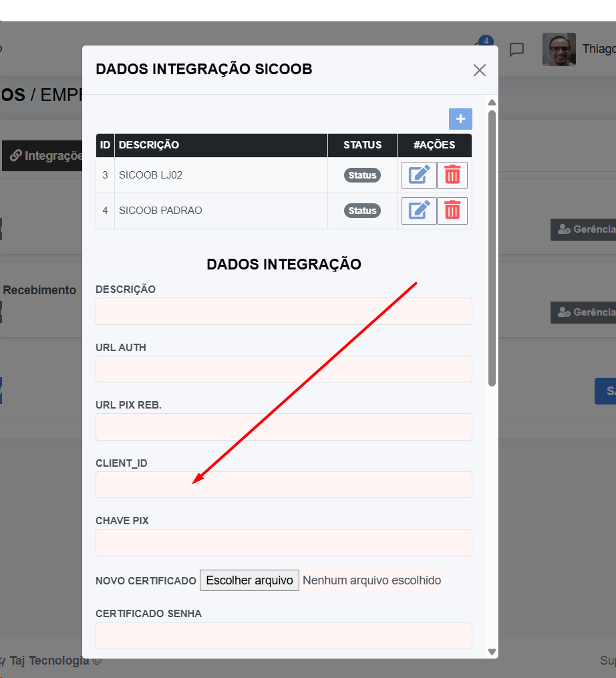Edit the SICOOB LJ02 row
The width and height of the screenshot is (616, 678).
(x=419, y=175)
